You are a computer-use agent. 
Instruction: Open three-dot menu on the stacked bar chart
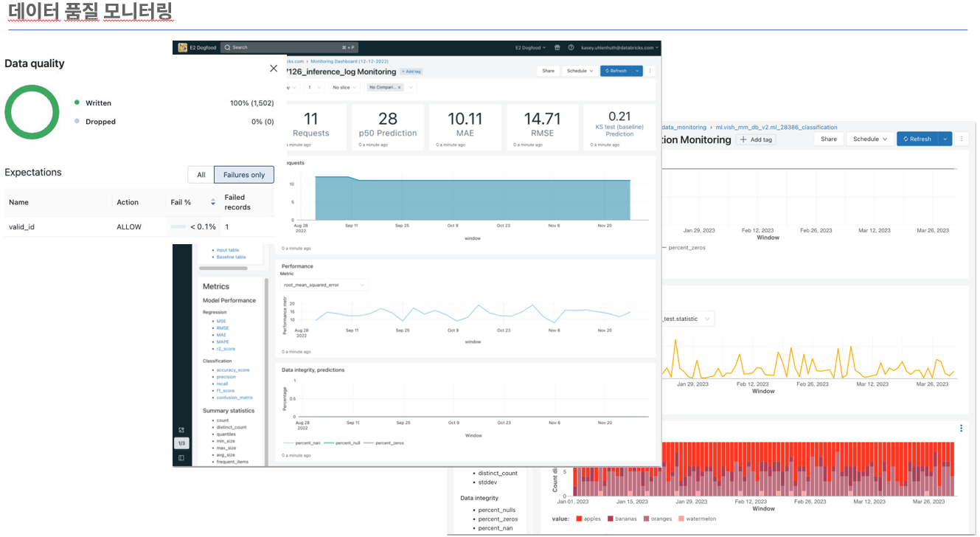pos(961,429)
